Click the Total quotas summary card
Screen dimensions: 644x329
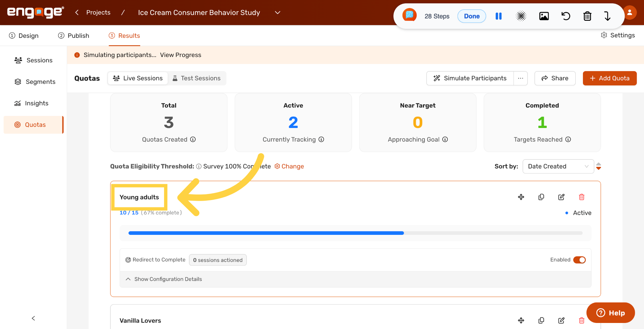169,123
